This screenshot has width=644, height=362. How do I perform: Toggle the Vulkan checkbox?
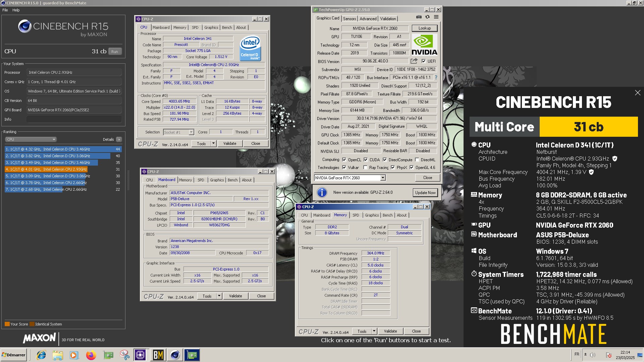click(344, 168)
